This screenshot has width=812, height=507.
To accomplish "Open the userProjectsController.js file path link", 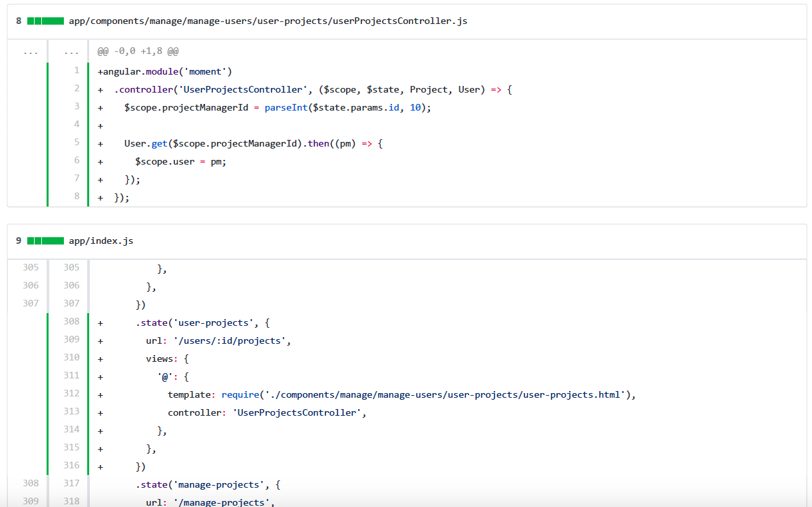I will (268, 21).
